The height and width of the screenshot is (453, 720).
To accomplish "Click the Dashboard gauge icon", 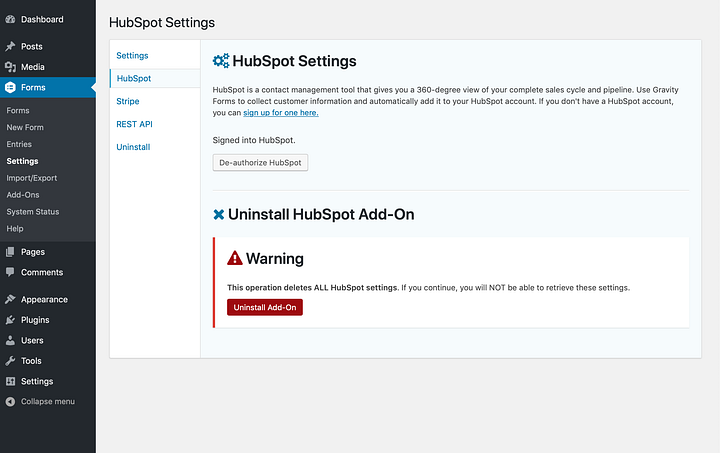I will click(x=10, y=19).
